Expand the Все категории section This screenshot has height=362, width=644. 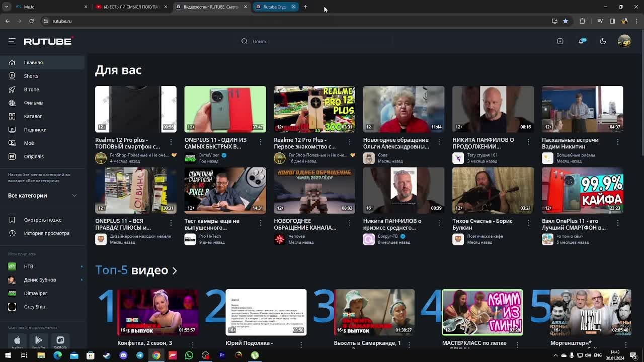coord(42,196)
